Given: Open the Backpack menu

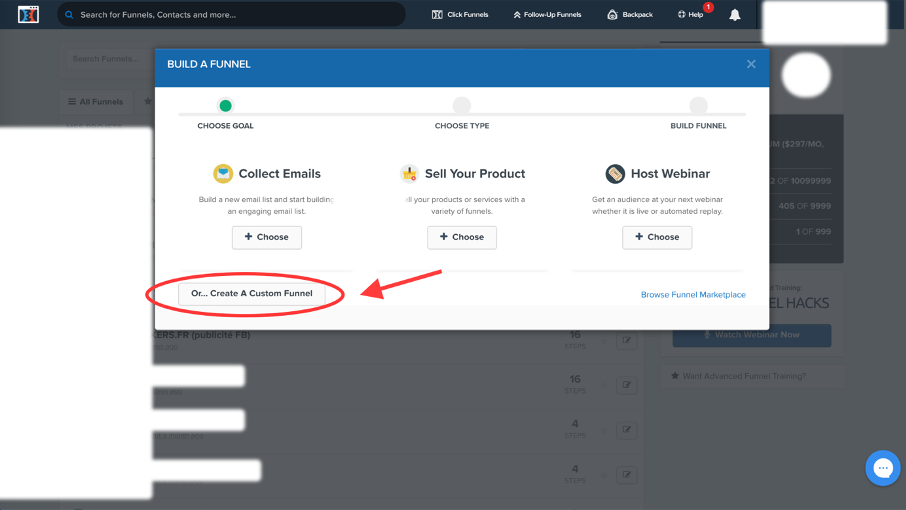Looking at the screenshot, I should click(x=630, y=14).
